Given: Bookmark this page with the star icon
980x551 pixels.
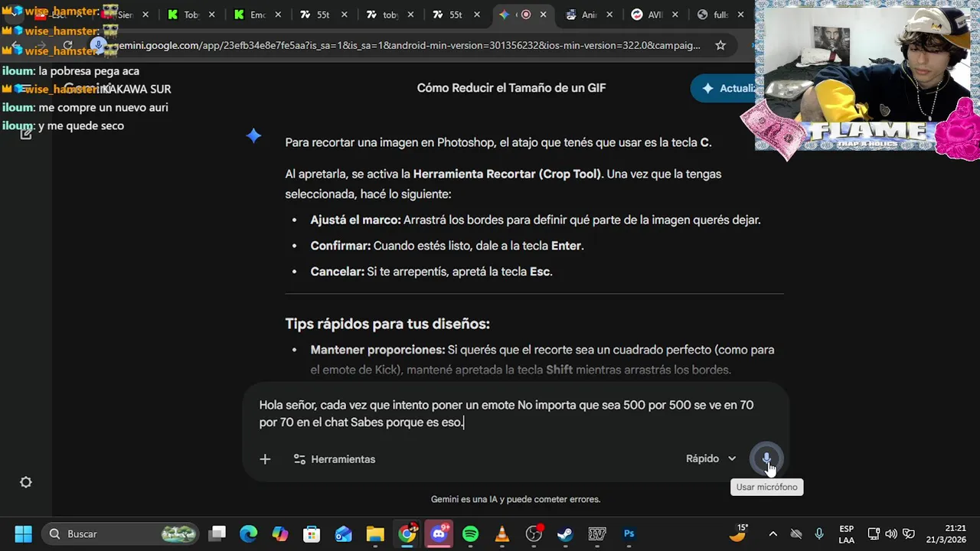Looking at the screenshot, I should (720, 45).
